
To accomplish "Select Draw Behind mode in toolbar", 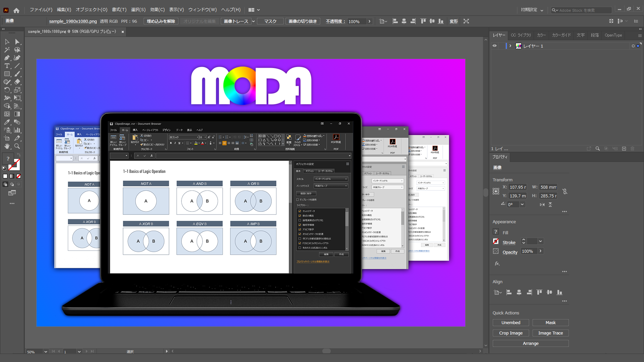I will (x=12, y=184).
